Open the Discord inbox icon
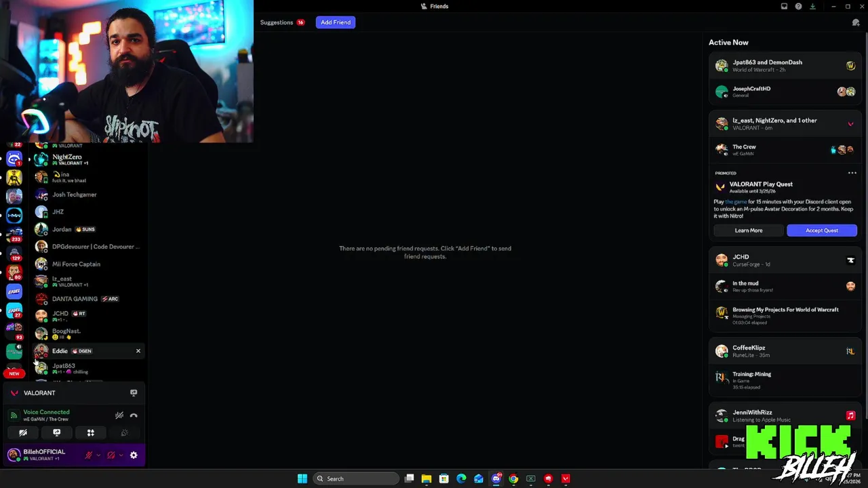 click(784, 6)
